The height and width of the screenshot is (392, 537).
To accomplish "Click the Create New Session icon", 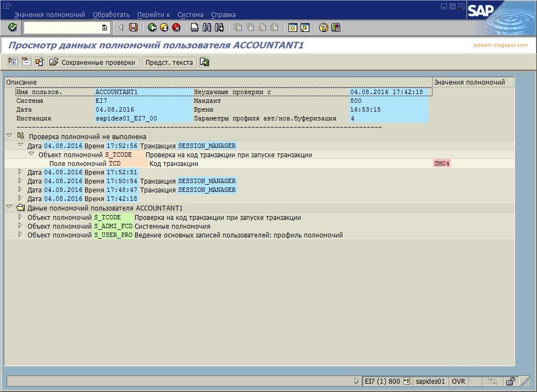I will click(293, 27).
